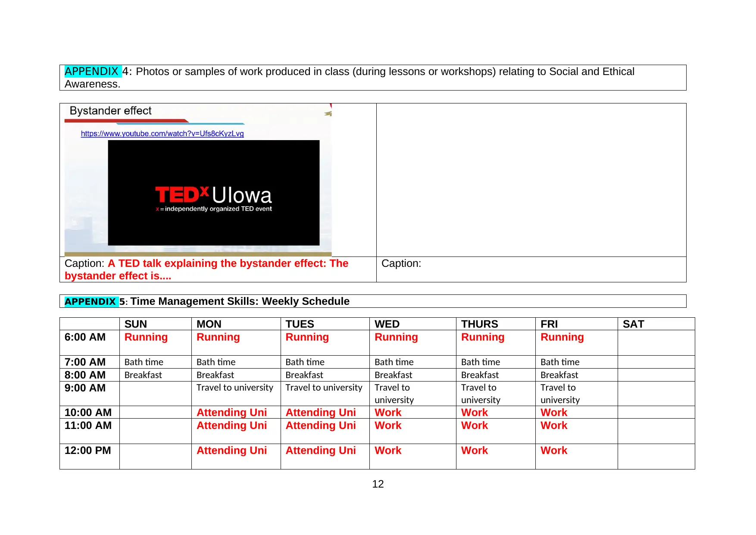This screenshot has width=756, height=535.
Task: Click Work at 10:00 AM Friday
Action: point(554,413)
